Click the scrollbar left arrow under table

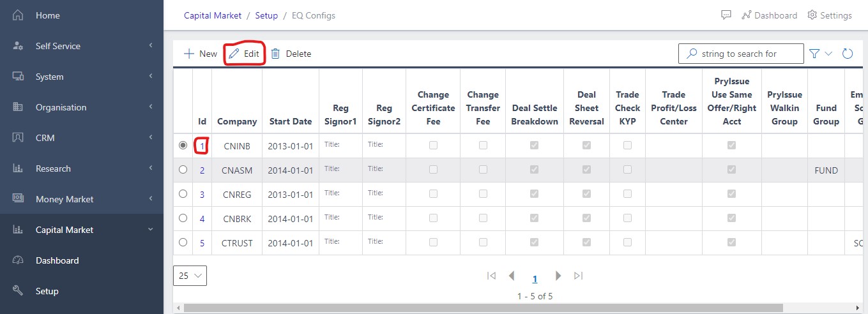click(x=178, y=308)
